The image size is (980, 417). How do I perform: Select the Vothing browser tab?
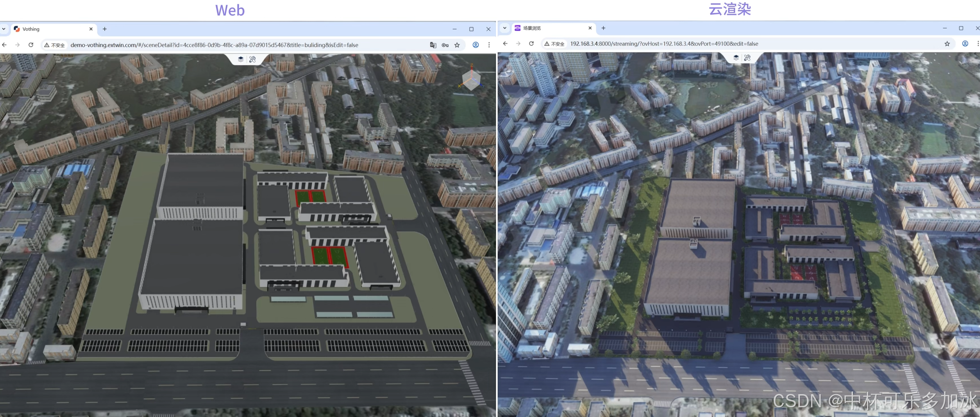(x=50, y=29)
